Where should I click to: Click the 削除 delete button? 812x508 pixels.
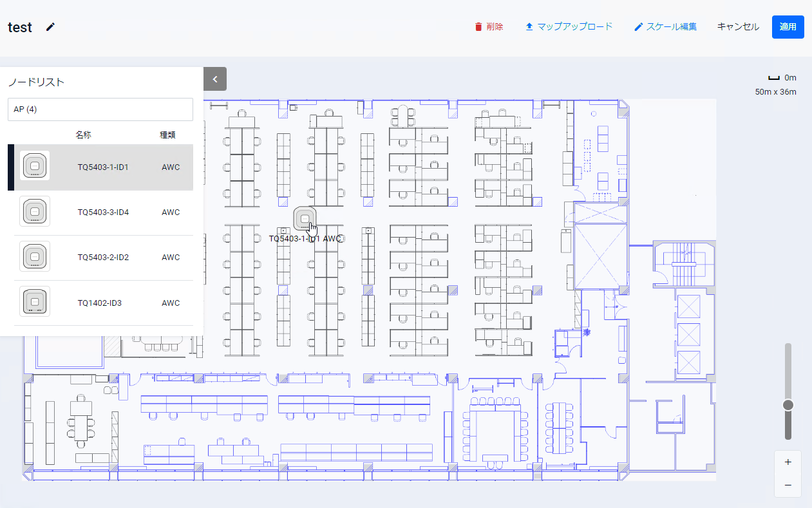489,27
